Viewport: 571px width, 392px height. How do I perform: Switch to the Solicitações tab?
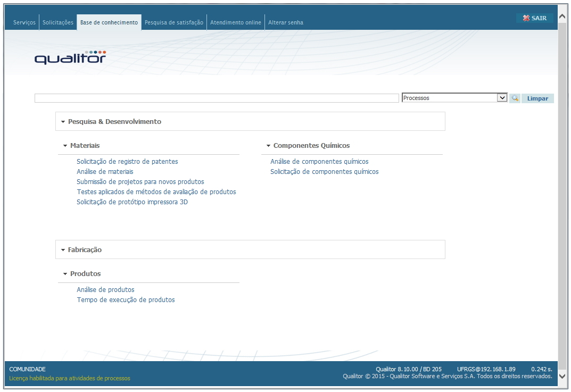pyautogui.click(x=58, y=22)
